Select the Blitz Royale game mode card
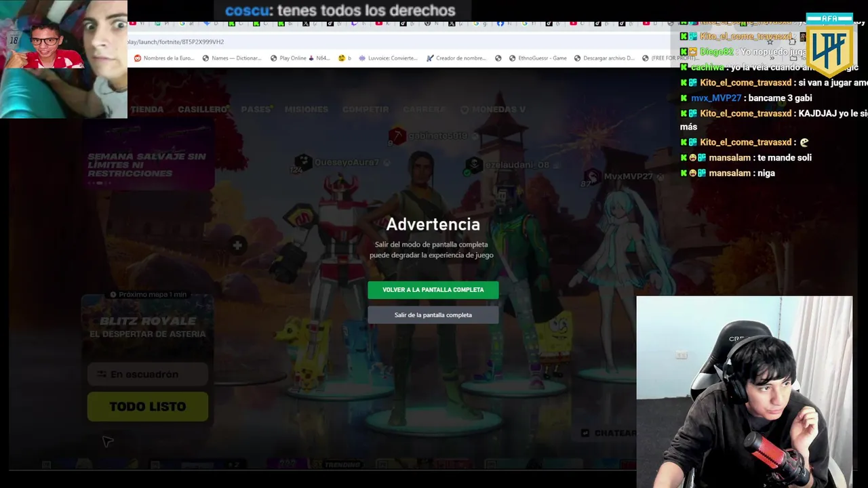The image size is (868, 488). click(147, 329)
